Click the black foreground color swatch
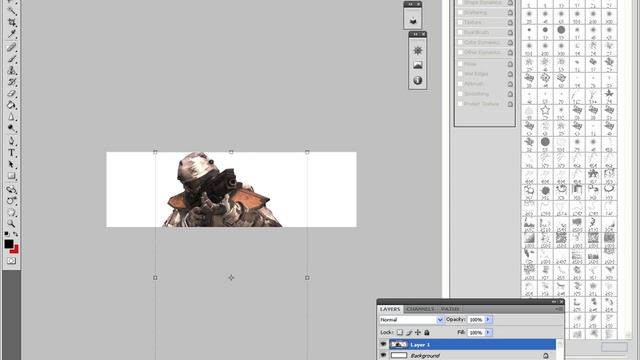Viewport: 640px width, 360px height. click(x=8, y=244)
